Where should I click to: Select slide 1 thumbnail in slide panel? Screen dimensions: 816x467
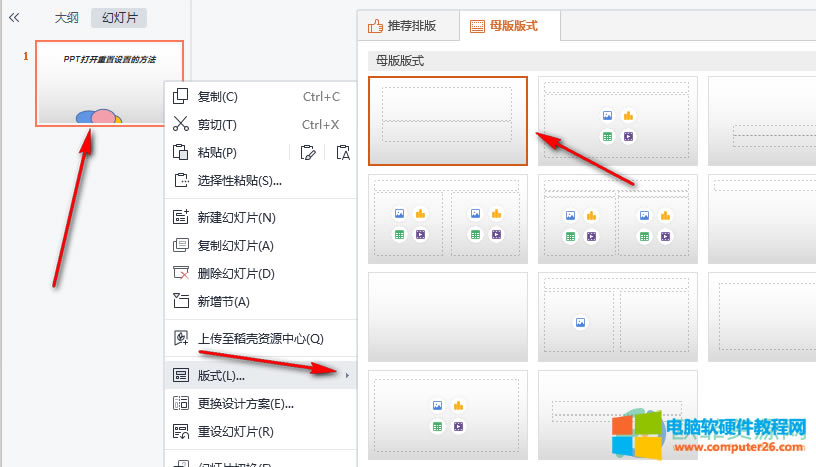coord(109,84)
